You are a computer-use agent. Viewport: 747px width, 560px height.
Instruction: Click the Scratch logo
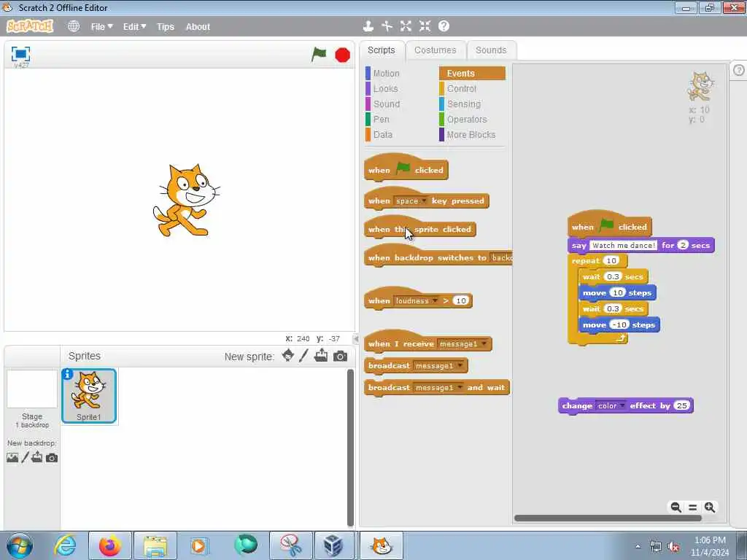pyautogui.click(x=30, y=26)
